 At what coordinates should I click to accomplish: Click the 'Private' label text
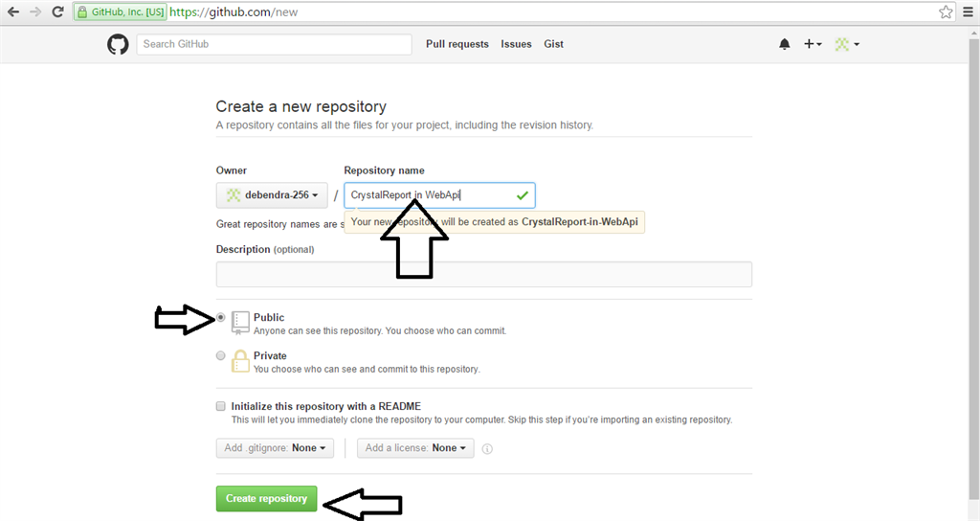(270, 356)
